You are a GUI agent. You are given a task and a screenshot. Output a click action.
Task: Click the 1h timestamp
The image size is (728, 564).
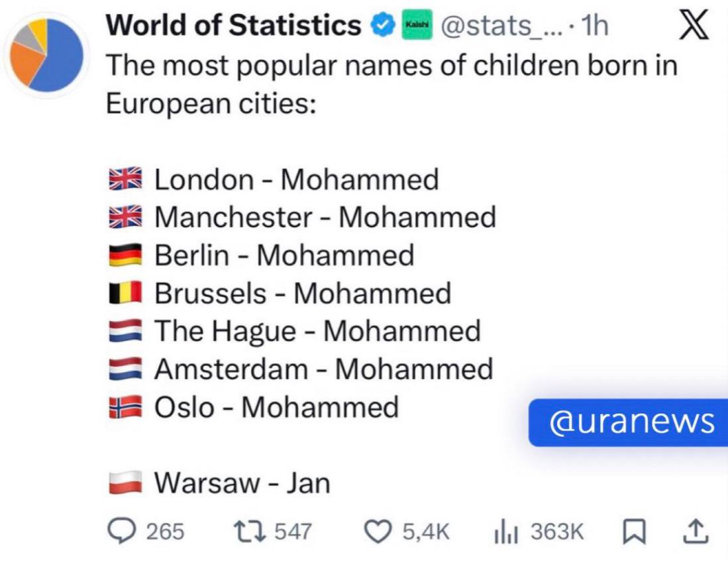tap(594, 26)
